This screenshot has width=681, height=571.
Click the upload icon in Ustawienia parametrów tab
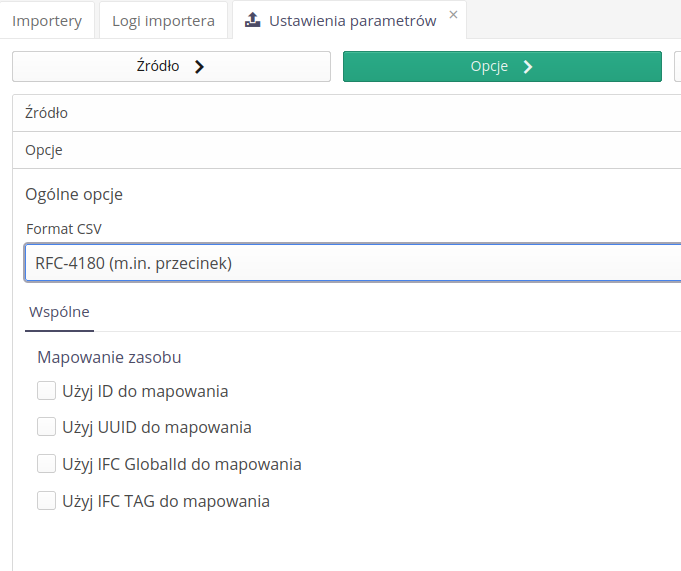click(x=253, y=20)
